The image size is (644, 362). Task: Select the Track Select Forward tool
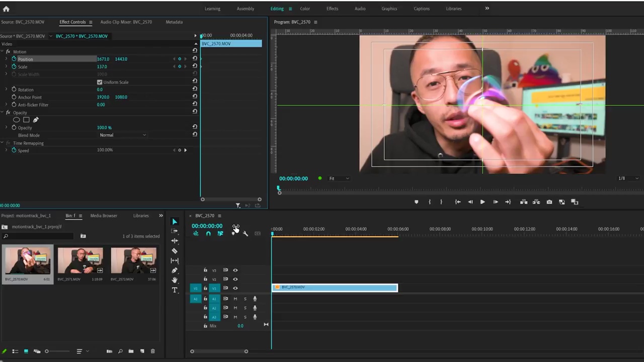click(175, 231)
